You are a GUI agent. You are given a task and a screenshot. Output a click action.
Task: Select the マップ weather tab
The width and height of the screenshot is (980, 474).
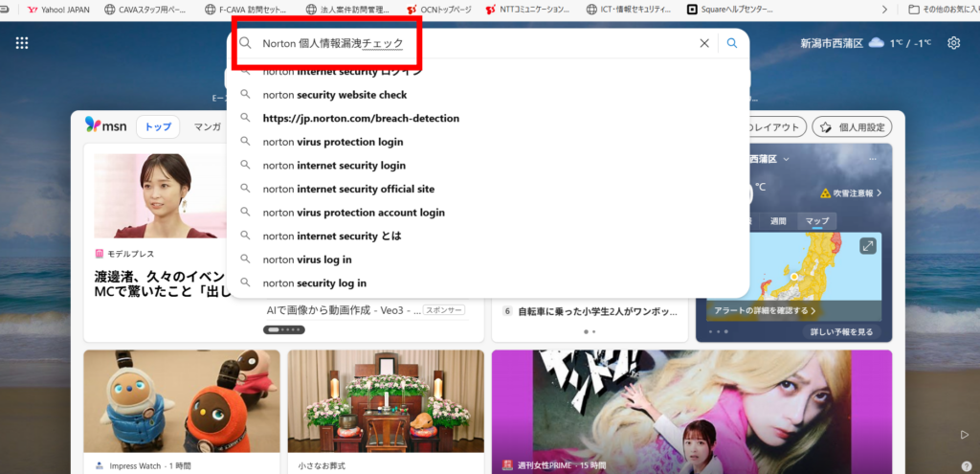816,221
